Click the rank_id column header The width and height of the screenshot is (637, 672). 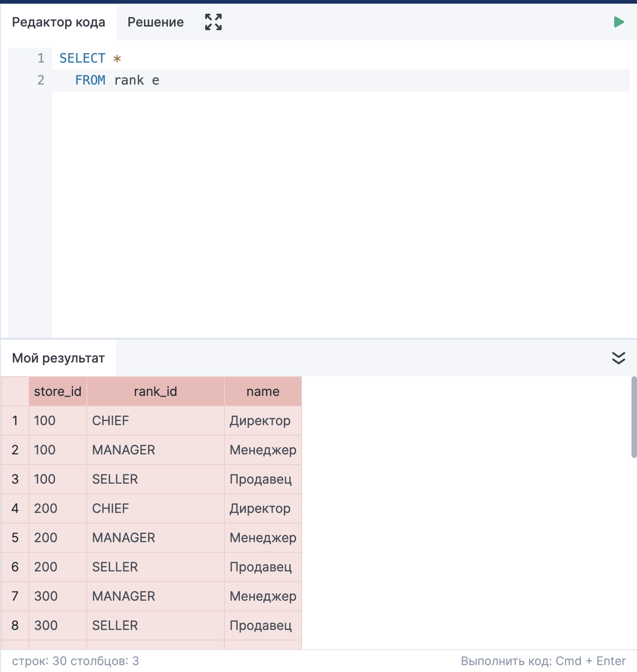[x=155, y=391]
